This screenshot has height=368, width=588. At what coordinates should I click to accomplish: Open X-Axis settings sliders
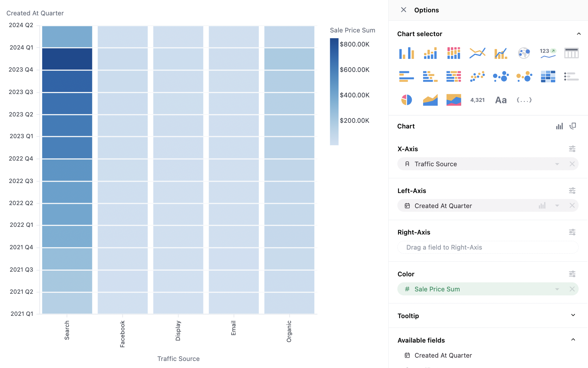pyautogui.click(x=572, y=149)
